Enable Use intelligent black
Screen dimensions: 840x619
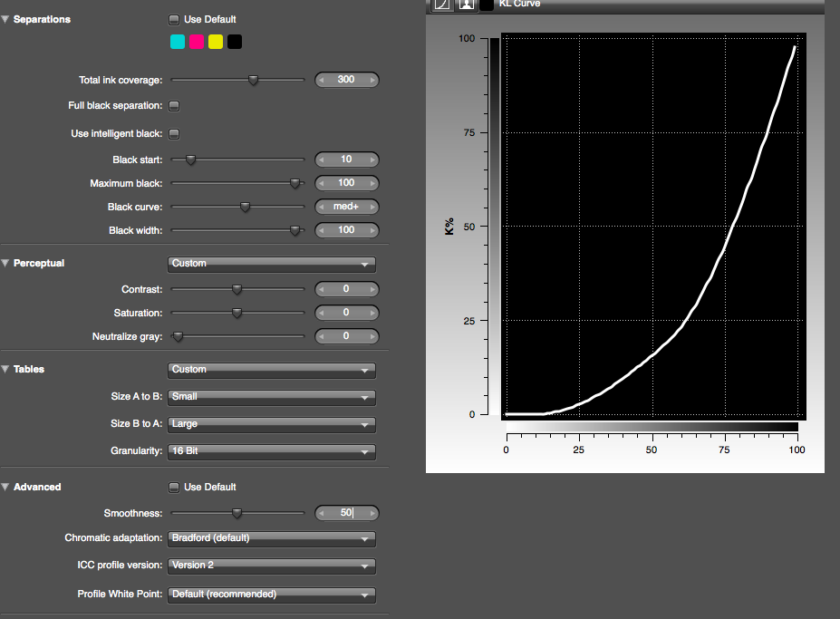(174, 134)
